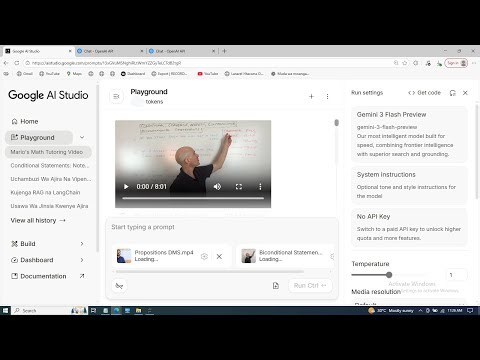
Task: Click the Google AI Studio logo
Action: (48, 95)
